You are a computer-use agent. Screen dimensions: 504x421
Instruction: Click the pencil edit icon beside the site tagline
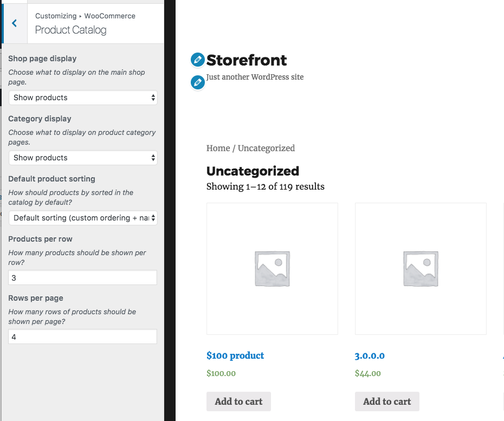(198, 82)
